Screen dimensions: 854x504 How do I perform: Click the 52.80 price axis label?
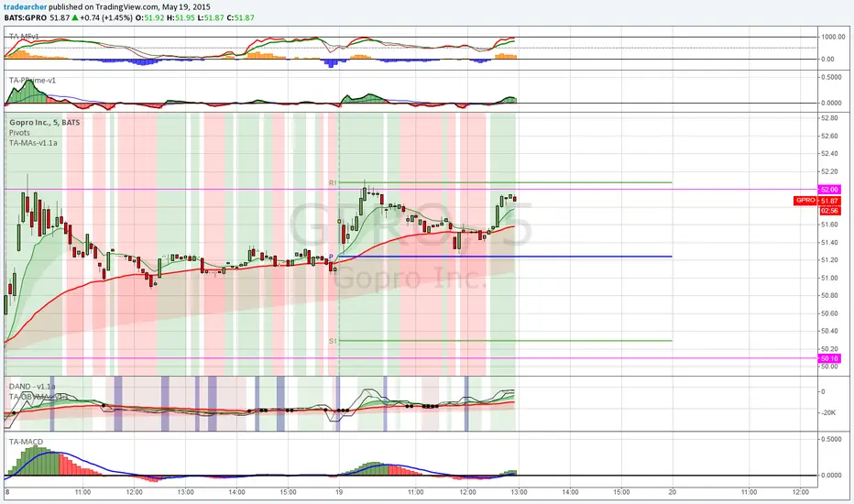click(829, 118)
